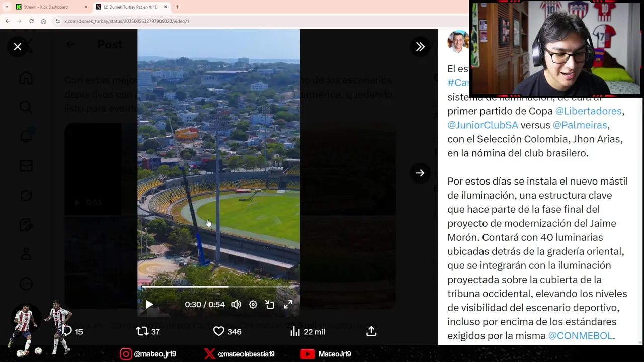Like the post with 346 likes

pyautogui.click(x=227, y=331)
